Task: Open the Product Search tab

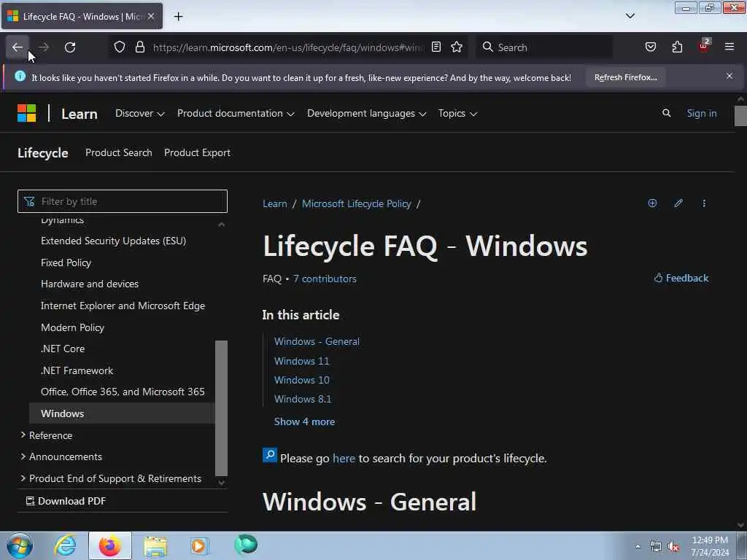Action: tap(119, 153)
